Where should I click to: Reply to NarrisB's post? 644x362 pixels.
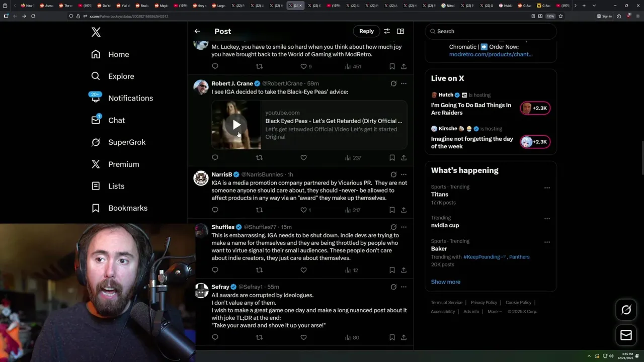pyautogui.click(x=215, y=210)
